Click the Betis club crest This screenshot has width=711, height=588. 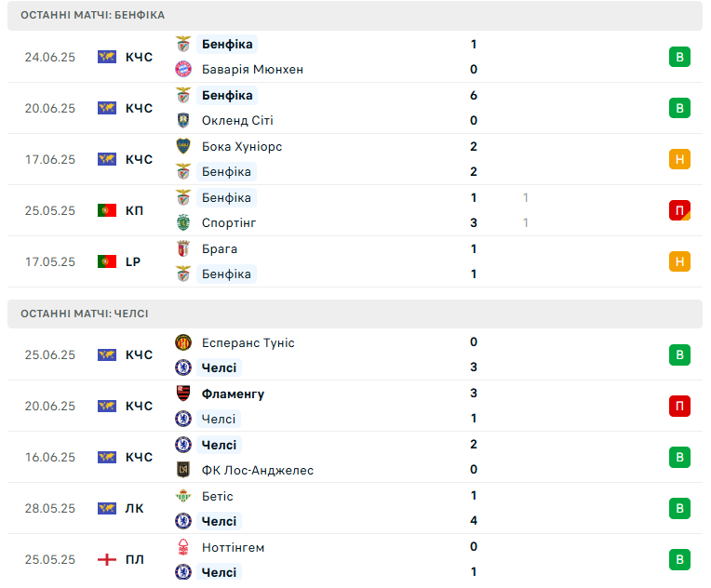183,496
